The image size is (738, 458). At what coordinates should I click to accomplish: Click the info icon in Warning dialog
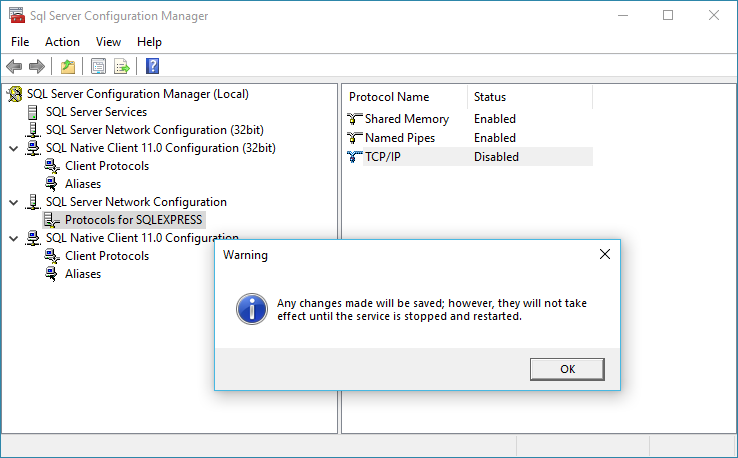(x=252, y=309)
